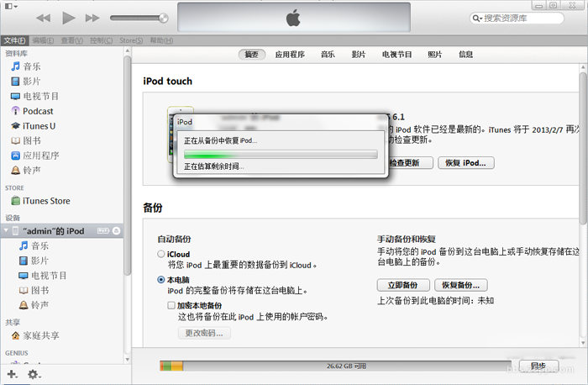Click the sidebar scroll down arrow
Image resolution: width=588 pixels, height=385 pixels.
pos(128,360)
